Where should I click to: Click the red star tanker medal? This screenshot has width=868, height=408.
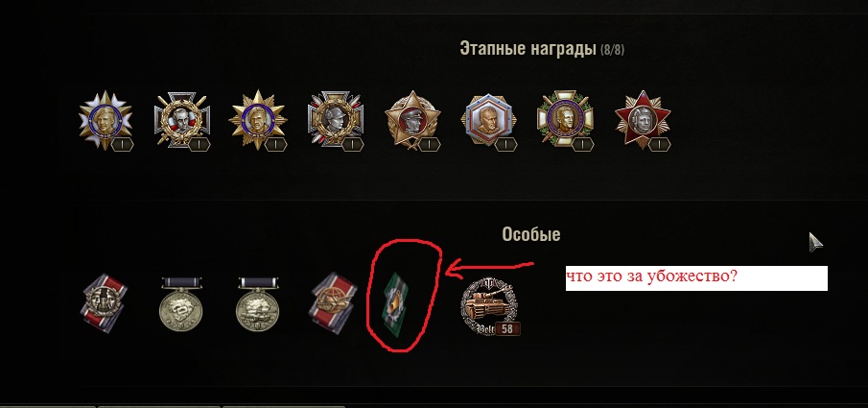643,120
